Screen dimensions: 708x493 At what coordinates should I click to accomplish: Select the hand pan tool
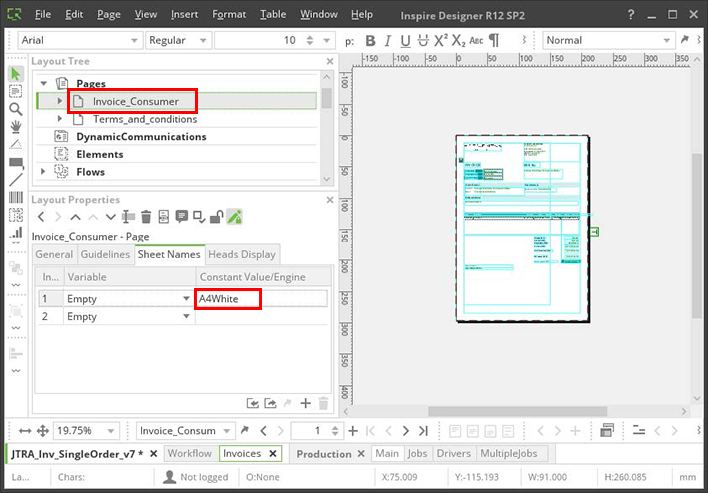[x=15, y=127]
